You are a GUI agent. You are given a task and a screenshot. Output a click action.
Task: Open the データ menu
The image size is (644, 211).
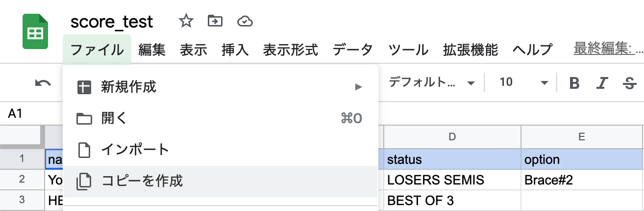coord(353,50)
